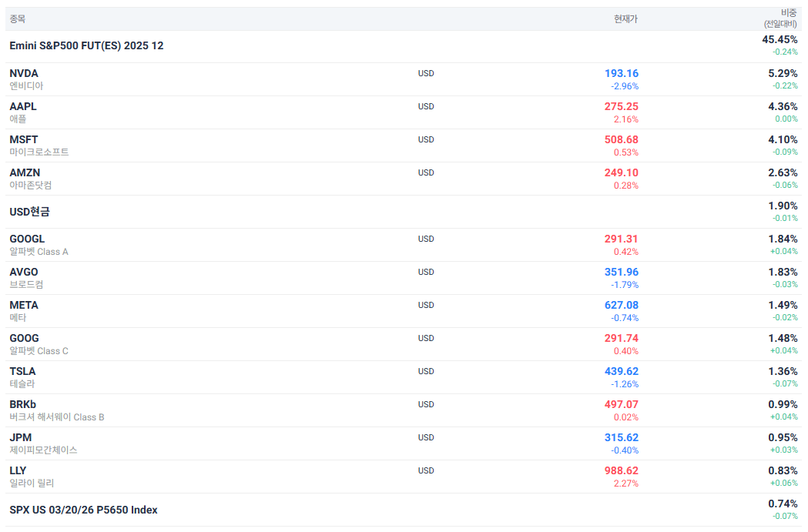
Task: Click AAPL price 275.25
Action: [x=622, y=106]
